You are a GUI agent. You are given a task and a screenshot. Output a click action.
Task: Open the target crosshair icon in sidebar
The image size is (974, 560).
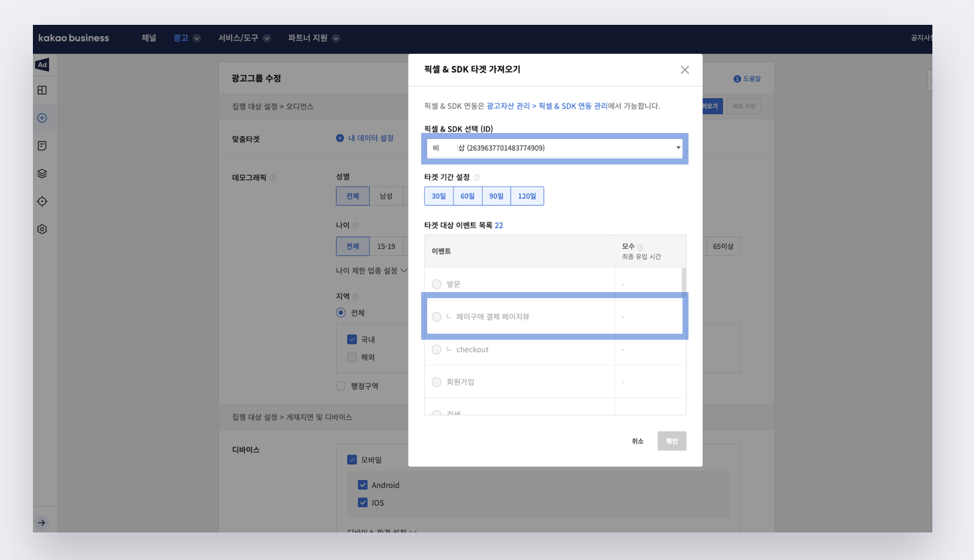[x=42, y=201]
